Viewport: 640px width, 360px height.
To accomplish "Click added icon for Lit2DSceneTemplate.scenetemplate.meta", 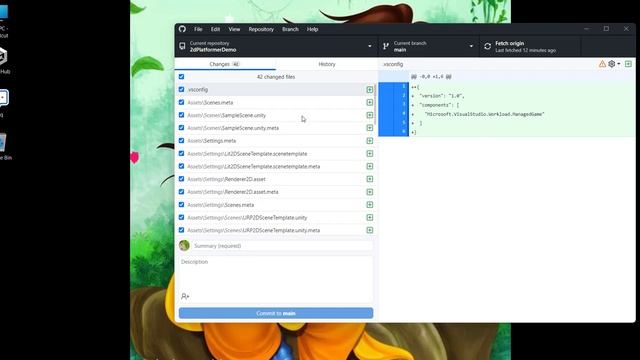I will tap(369, 166).
